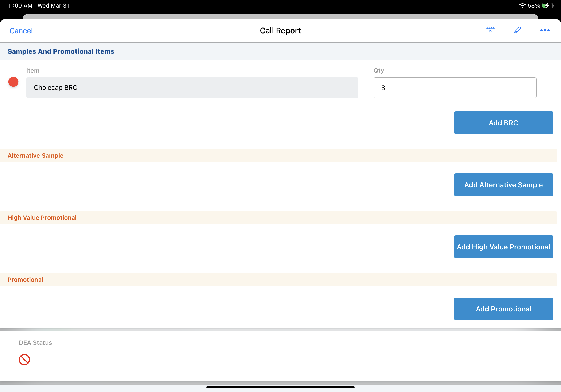This screenshot has width=561, height=392.
Task: Tap the Promotional section header
Action: (25, 280)
